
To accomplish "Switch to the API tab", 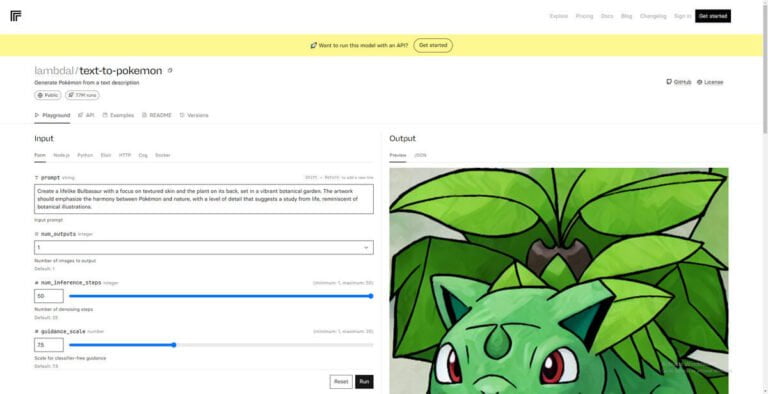I will (86, 115).
